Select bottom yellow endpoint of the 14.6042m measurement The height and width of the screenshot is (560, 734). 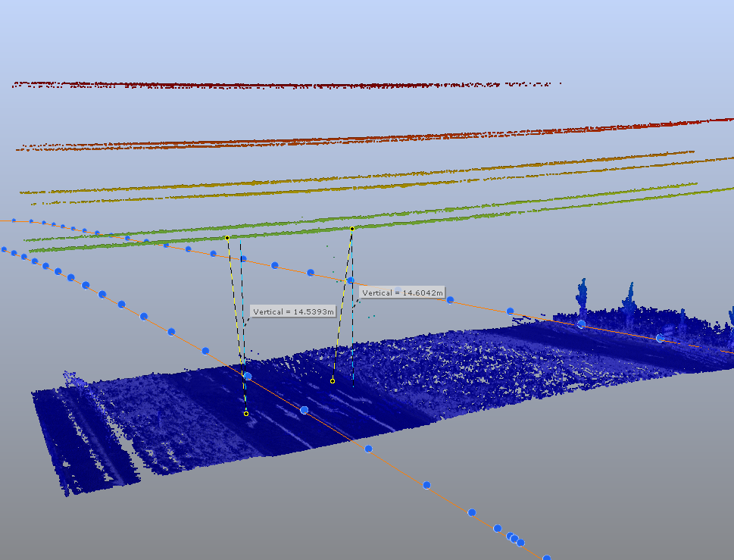pos(333,381)
